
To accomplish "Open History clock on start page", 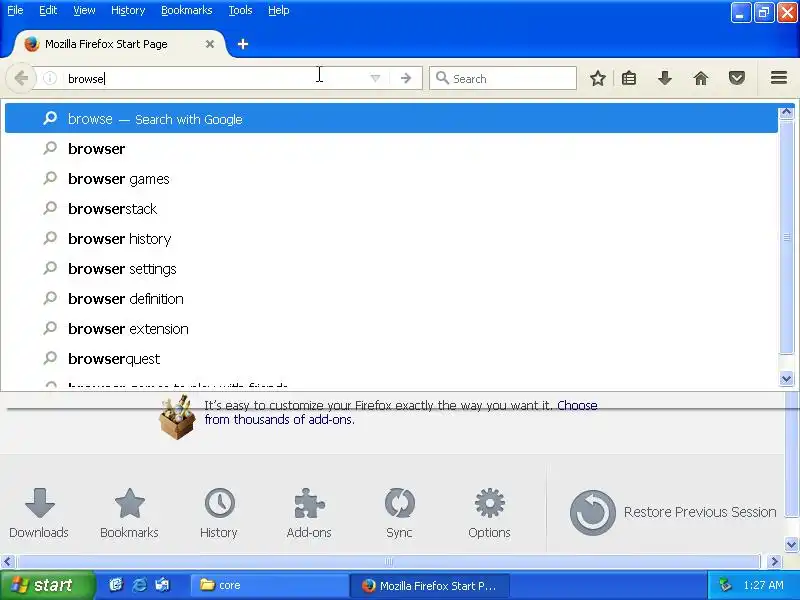I will point(219,513).
